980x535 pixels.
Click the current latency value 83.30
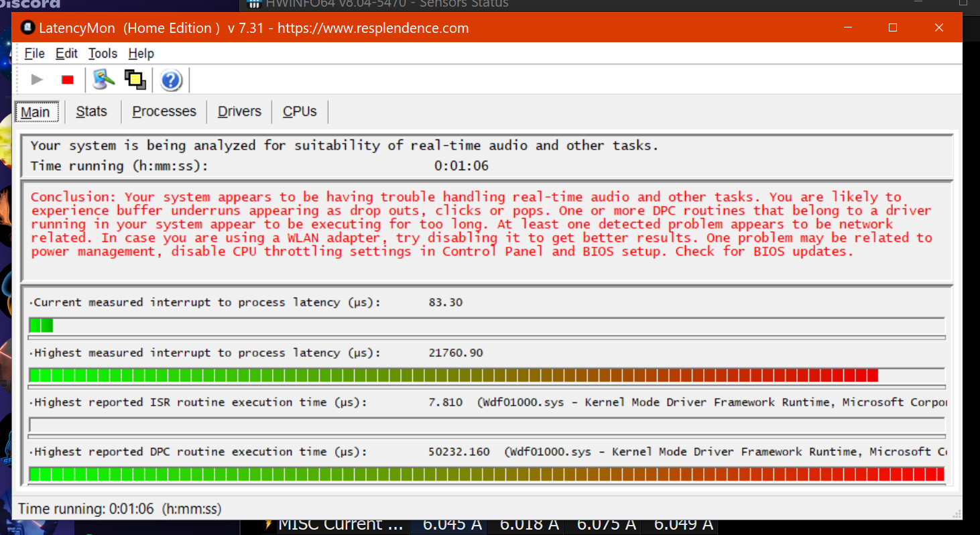click(x=446, y=302)
